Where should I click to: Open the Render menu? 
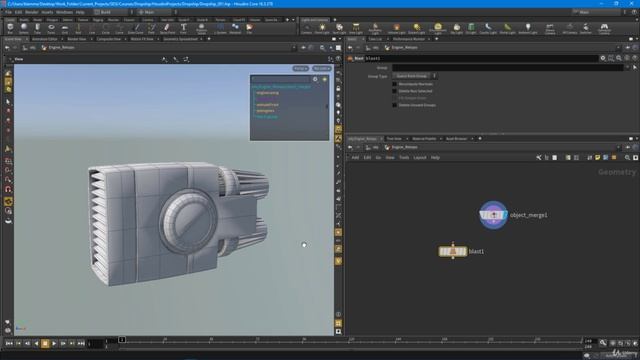click(x=31, y=12)
